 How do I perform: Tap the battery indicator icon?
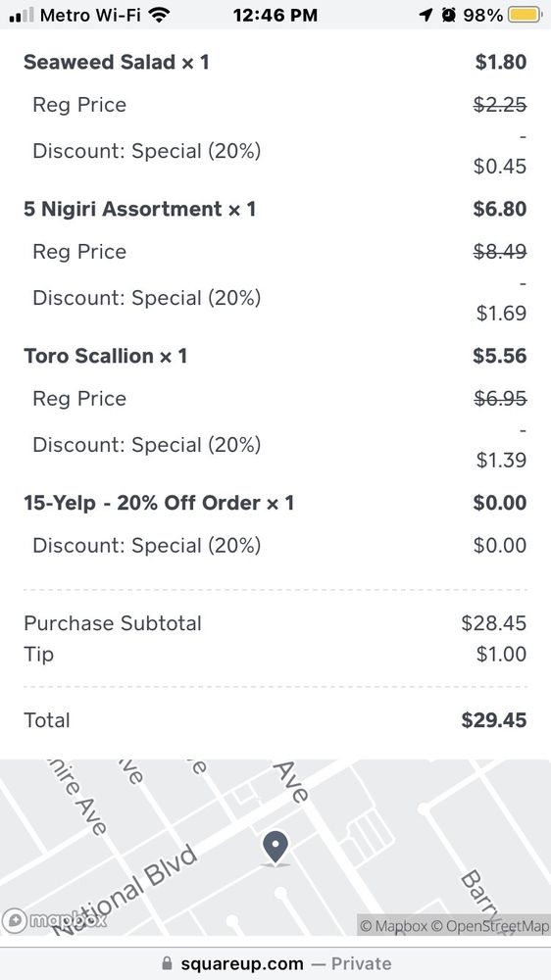tap(525, 15)
